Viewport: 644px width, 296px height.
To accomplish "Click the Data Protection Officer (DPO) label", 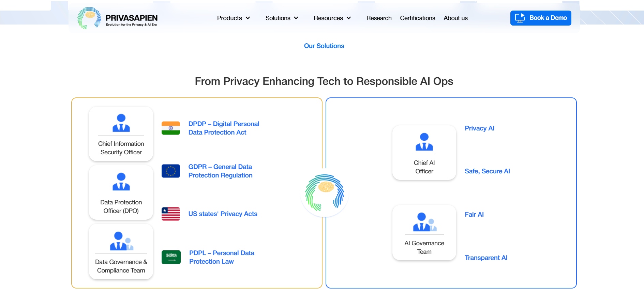I will [121, 207].
